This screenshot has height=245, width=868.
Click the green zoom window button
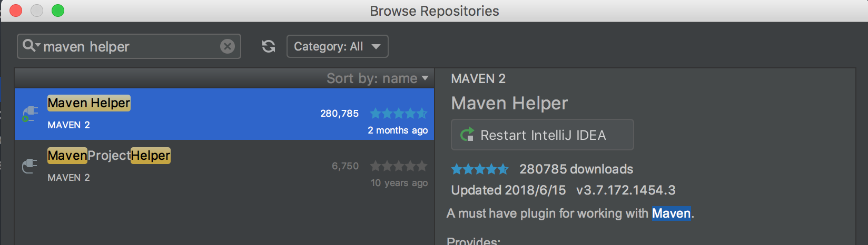[x=58, y=11]
